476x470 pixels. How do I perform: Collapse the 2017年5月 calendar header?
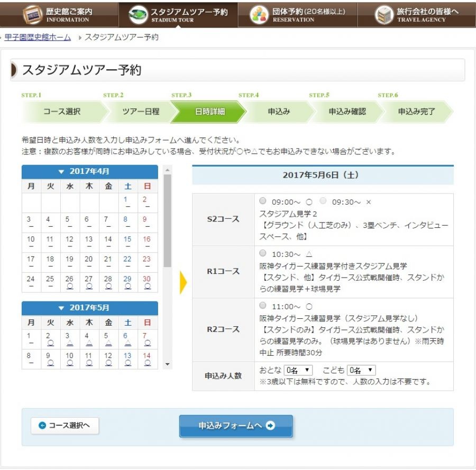pyautogui.click(x=90, y=308)
